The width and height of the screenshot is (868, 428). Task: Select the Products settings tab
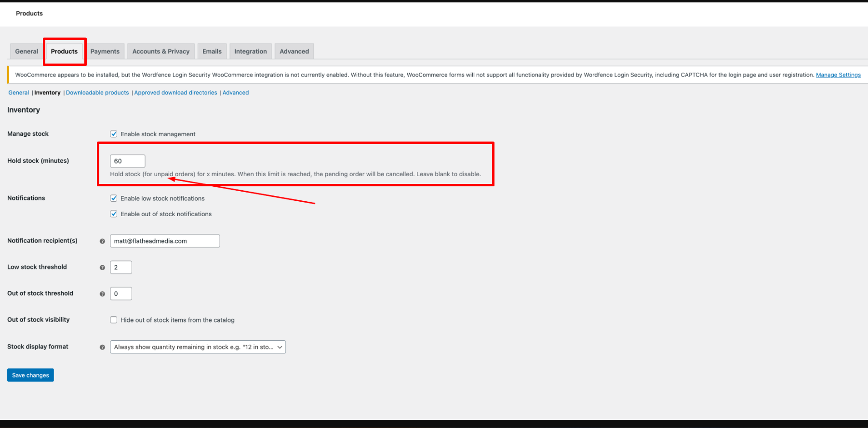[x=64, y=52]
